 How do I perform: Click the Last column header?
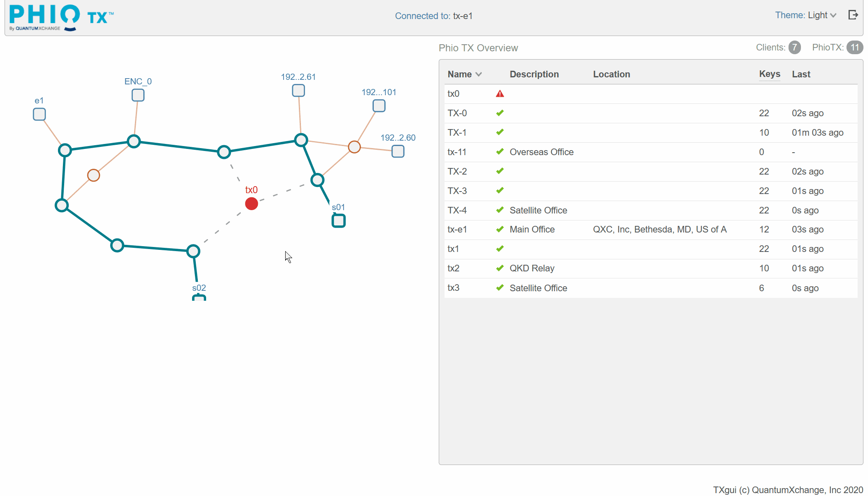point(801,74)
